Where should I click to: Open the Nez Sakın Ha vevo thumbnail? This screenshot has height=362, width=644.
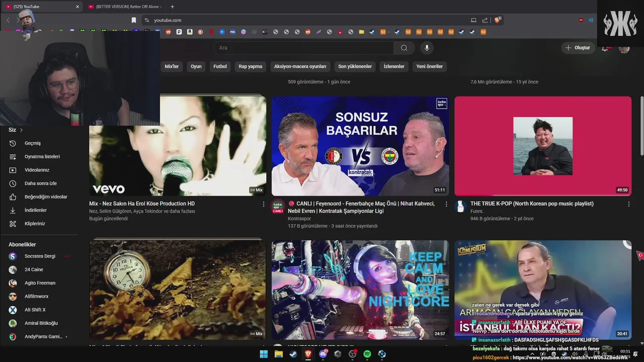pos(178,146)
